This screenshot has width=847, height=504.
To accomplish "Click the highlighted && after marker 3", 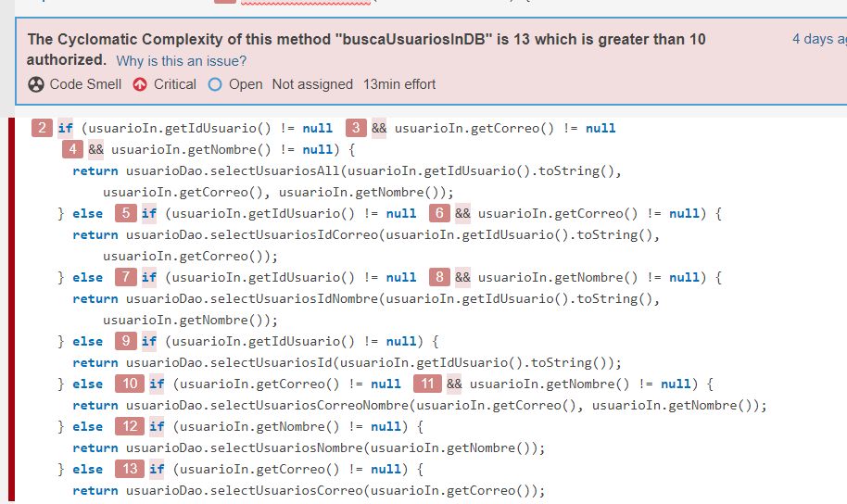I will 379,128.
